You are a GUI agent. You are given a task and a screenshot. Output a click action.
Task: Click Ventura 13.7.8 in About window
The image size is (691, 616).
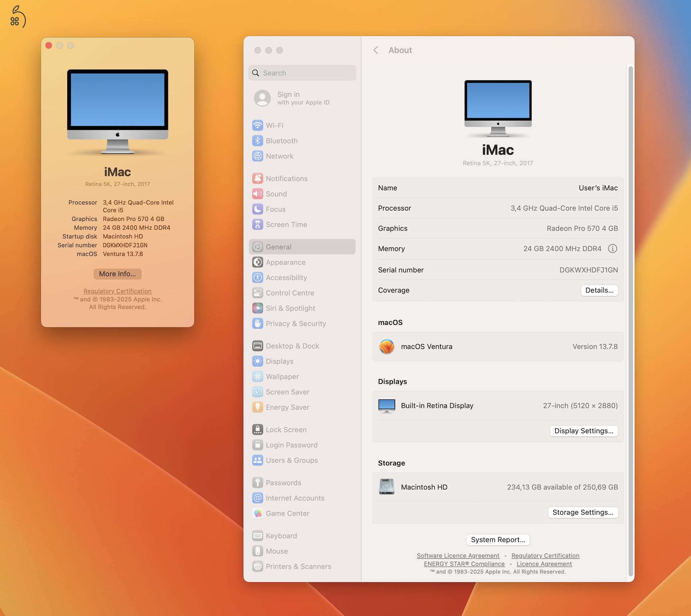click(123, 254)
